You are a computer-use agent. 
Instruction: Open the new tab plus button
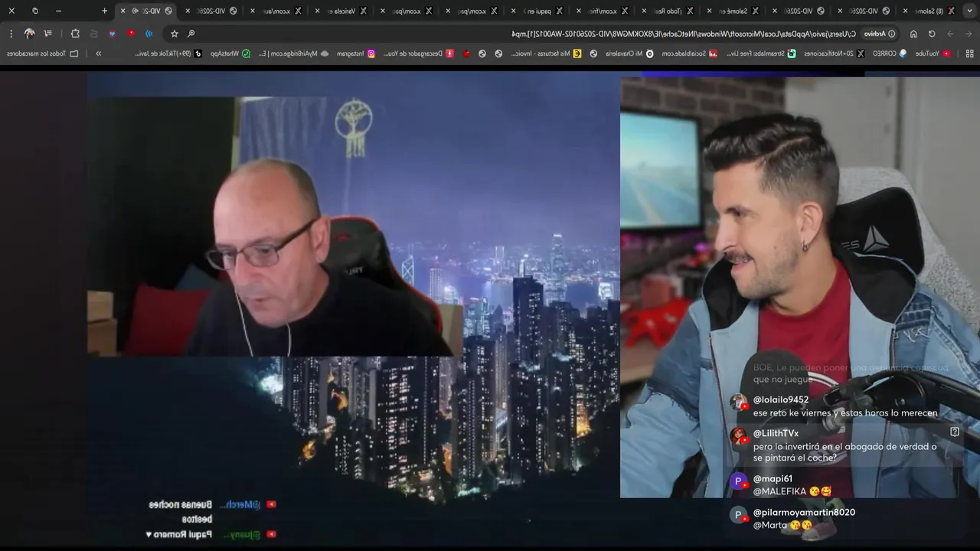coord(105,11)
